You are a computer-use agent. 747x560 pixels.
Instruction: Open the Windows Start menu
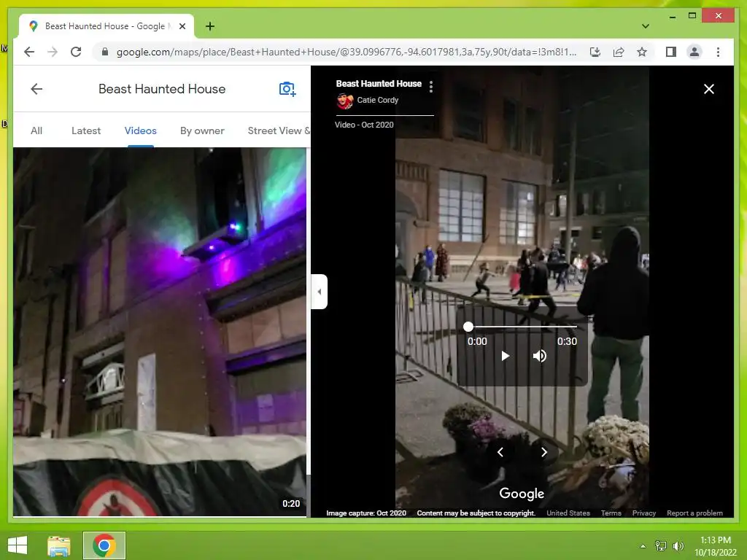(18, 545)
